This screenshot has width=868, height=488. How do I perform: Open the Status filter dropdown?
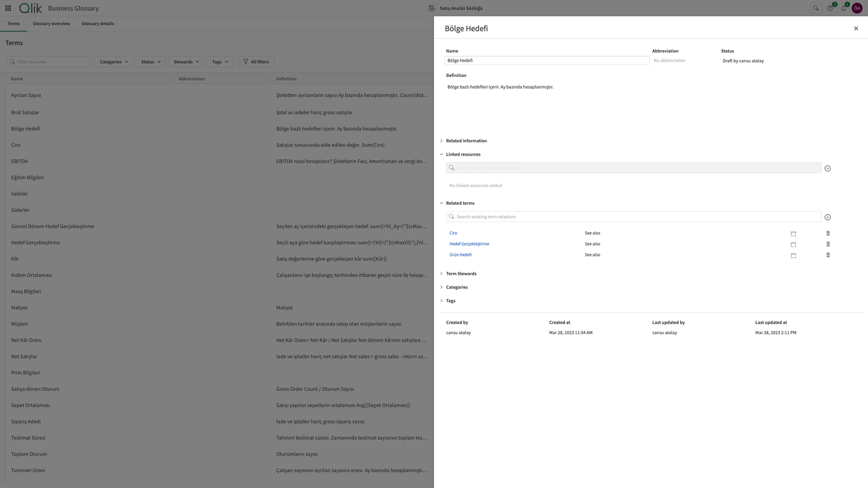click(150, 62)
